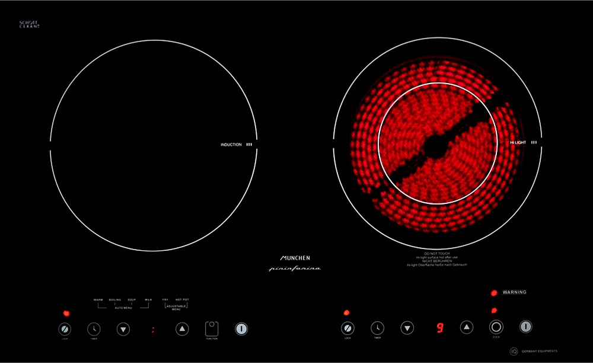Tap the WARNING text label
Screen dimensions: 593x364
click(x=514, y=292)
